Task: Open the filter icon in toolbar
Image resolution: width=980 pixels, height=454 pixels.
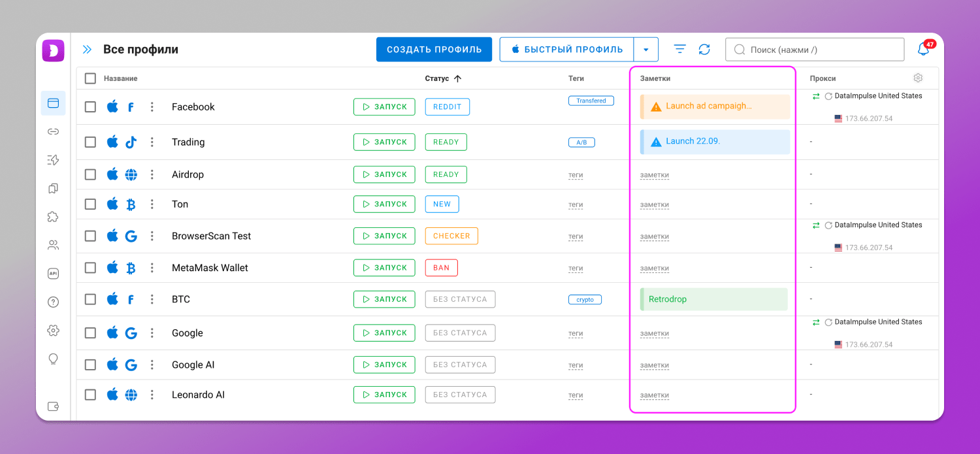Action: (x=680, y=50)
